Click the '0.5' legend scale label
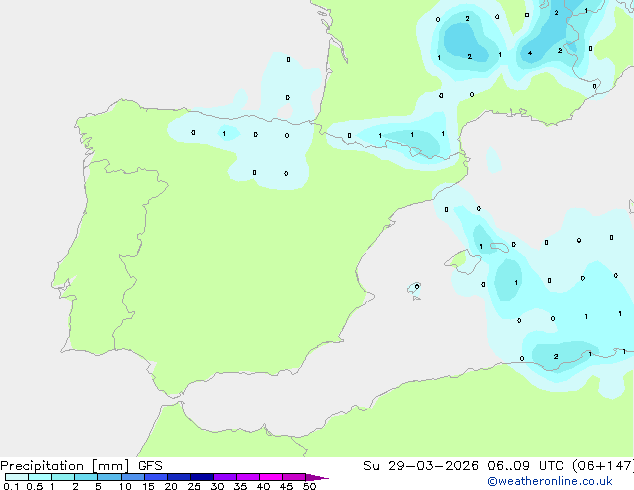The image size is (634, 490). [x=34, y=486]
